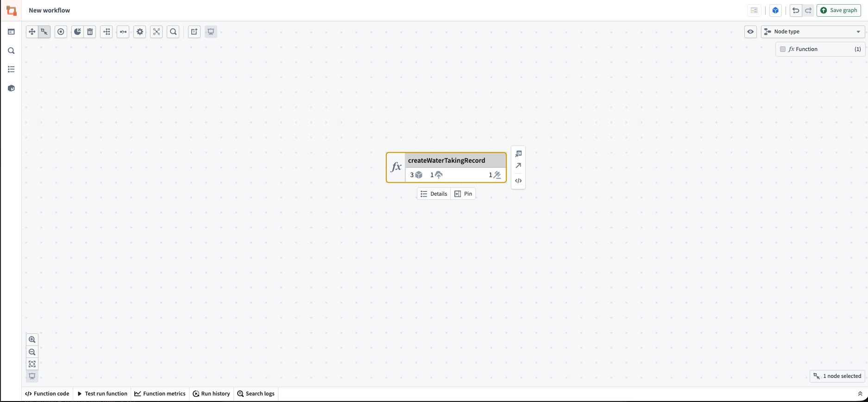Click the code icon beside the node
868x402 pixels.
tap(518, 181)
